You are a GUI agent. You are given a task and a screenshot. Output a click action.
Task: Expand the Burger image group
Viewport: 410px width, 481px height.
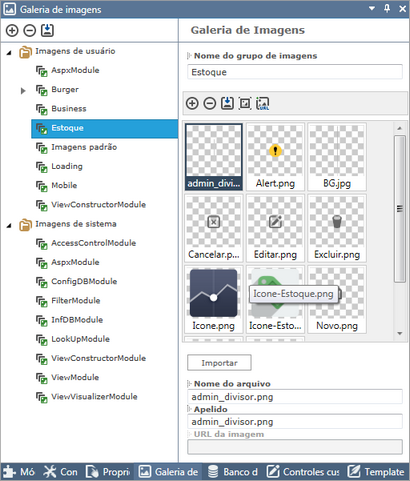point(23,91)
